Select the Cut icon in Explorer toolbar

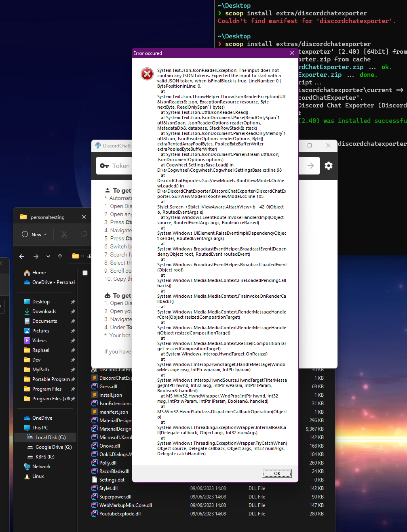(63, 234)
